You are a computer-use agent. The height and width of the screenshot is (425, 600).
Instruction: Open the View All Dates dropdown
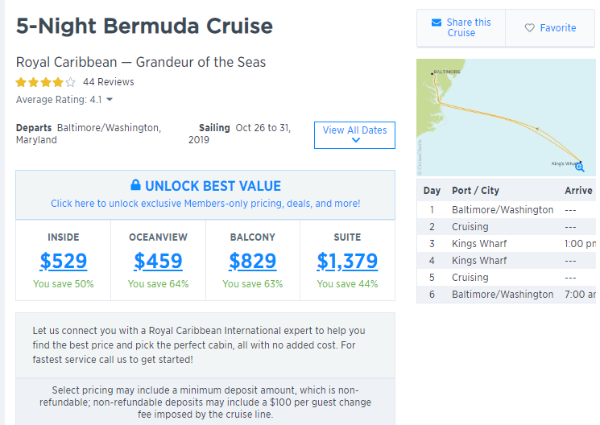pos(355,135)
